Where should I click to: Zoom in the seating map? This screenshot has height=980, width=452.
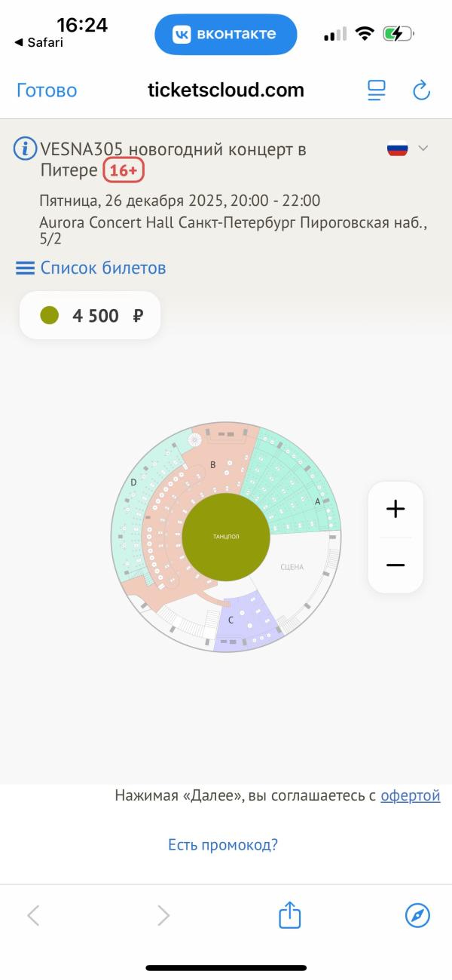point(395,509)
